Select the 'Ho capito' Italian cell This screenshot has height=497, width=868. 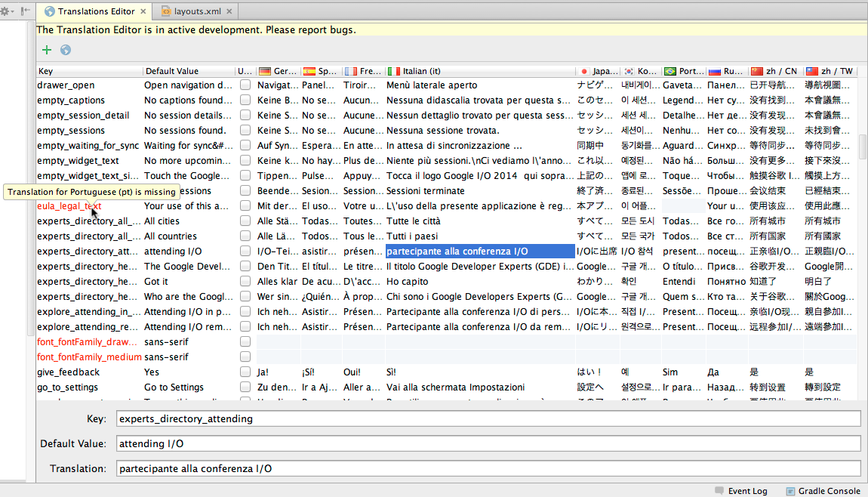(x=480, y=281)
